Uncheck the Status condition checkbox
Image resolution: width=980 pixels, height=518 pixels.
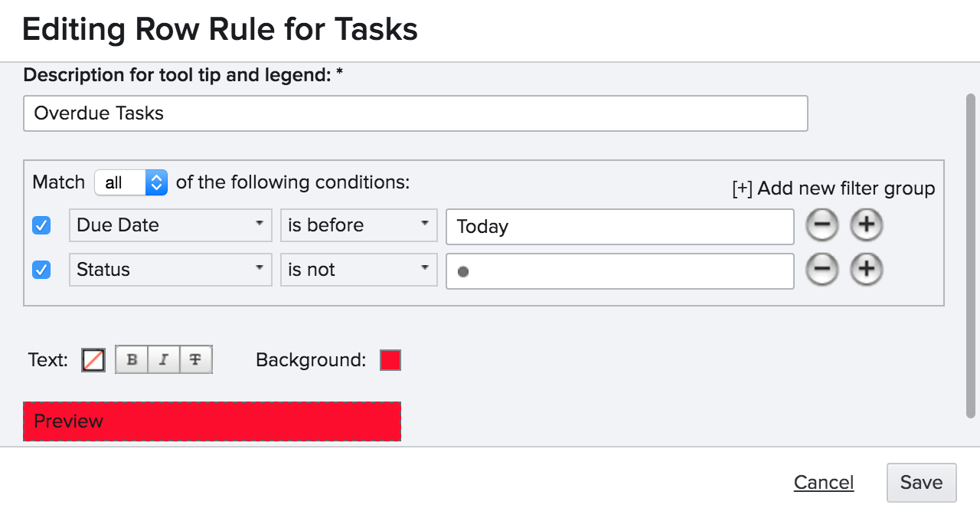click(x=41, y=270)
